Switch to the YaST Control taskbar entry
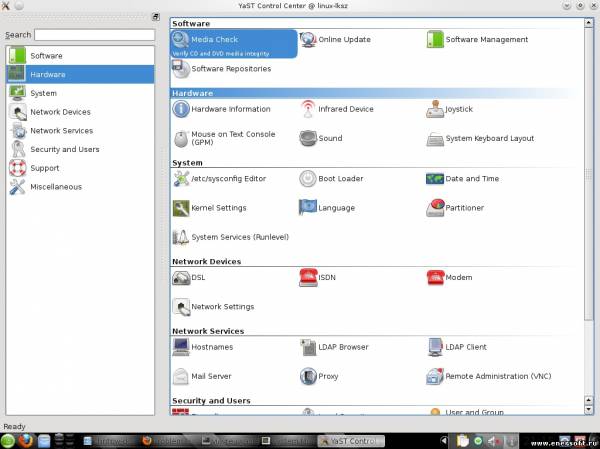The height and width of the screenshot is (449, 600). tap(351, 441)
